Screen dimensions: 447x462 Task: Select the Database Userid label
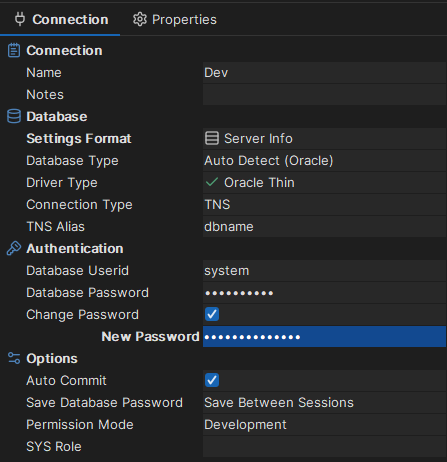(77, 270)
